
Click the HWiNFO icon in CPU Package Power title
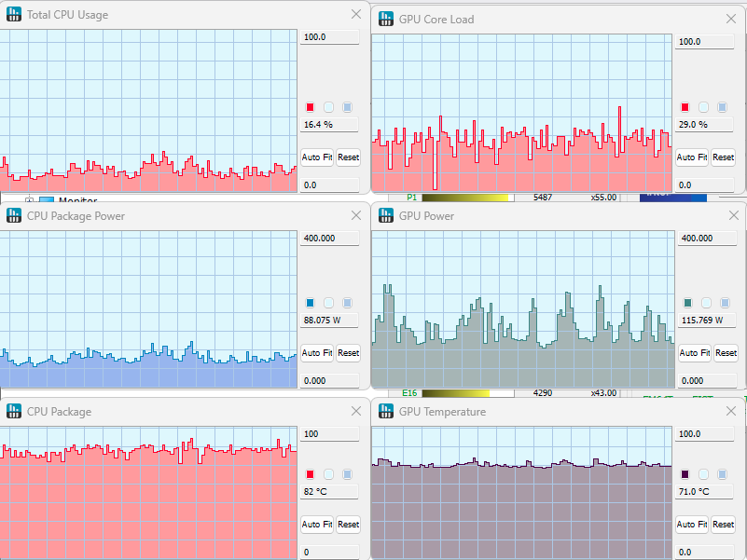coord(14,216)
